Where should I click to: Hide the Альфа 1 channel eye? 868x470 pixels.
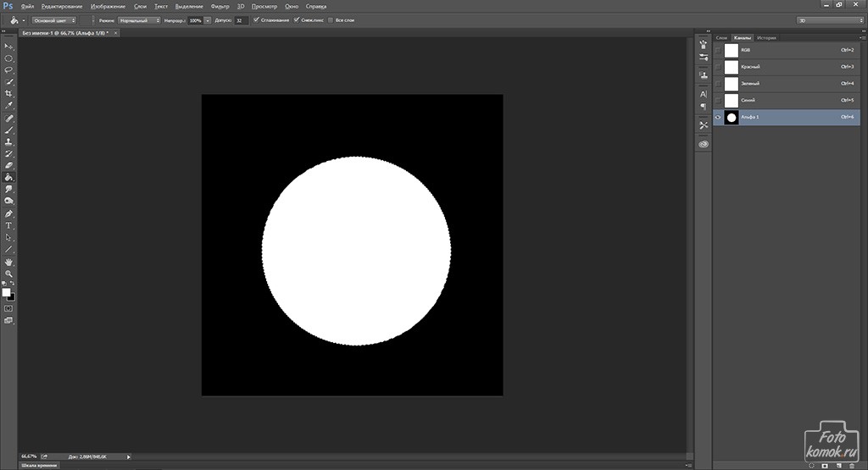718,118
